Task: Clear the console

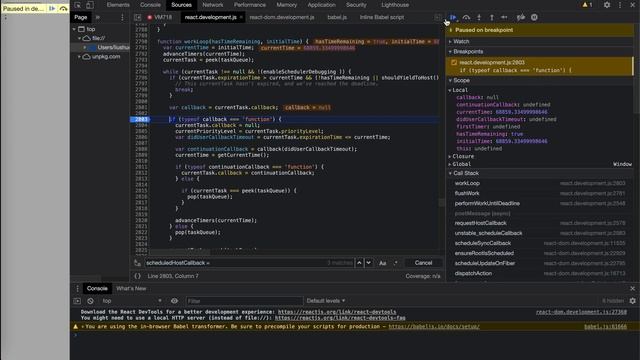Action: click(x=90, y=301)
